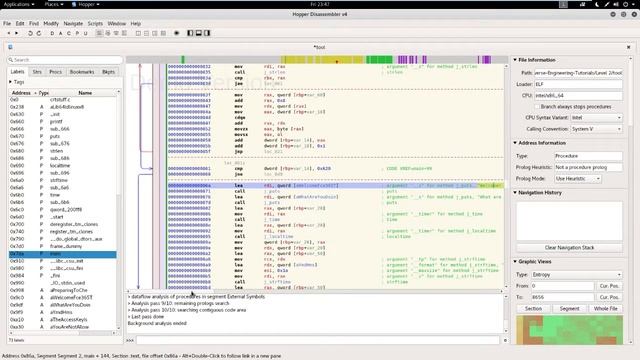
Task: Switch to the Bookmarks tab
Action: [82, 72]
